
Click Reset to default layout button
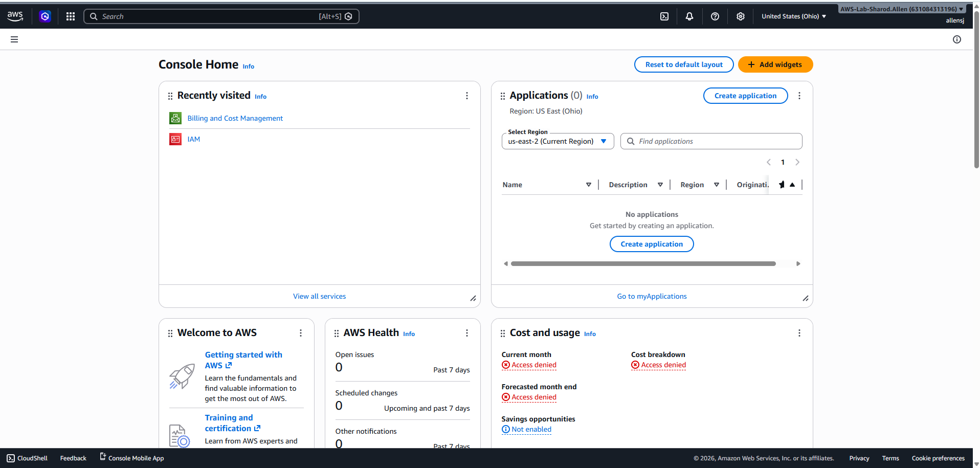684,64
